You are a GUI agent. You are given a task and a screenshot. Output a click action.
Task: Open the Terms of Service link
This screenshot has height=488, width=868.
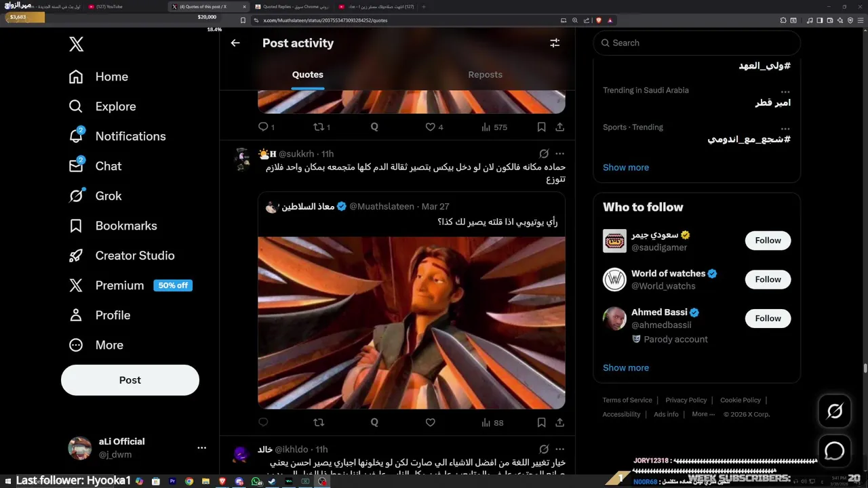coord(627,400)
